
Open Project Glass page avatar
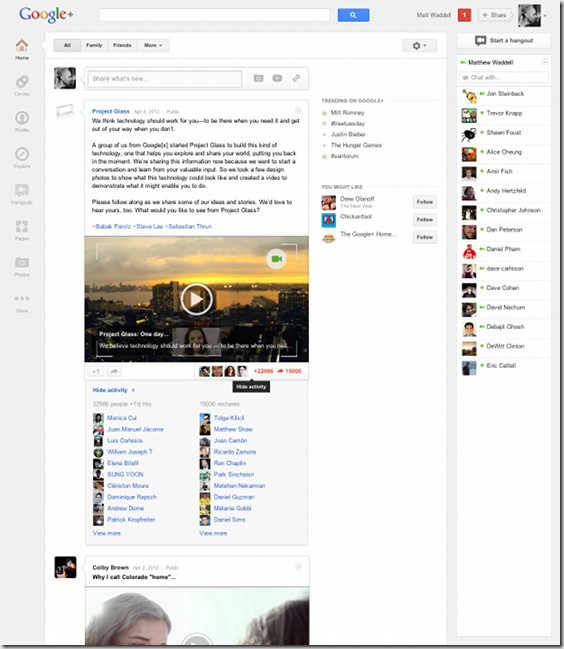65,111
